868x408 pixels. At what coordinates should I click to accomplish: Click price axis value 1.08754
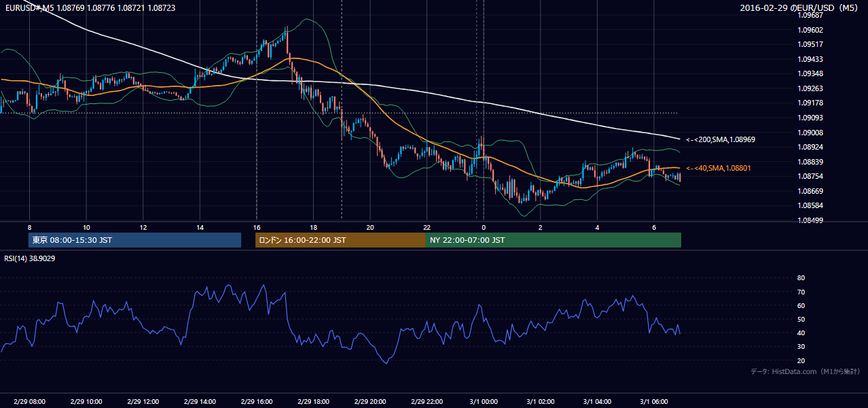pyautogui.click(x=810, y=176)
